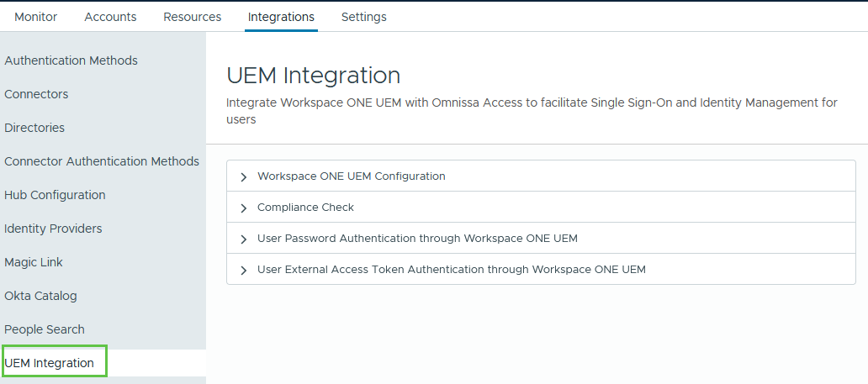Go to the Resources tab
Image resolution: width=868 pixels, height=384 pixels.
(192, 17)
